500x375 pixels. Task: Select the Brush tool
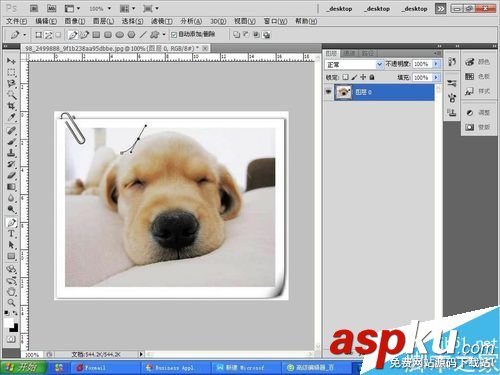pyautogui.click(x=11, y=142)
